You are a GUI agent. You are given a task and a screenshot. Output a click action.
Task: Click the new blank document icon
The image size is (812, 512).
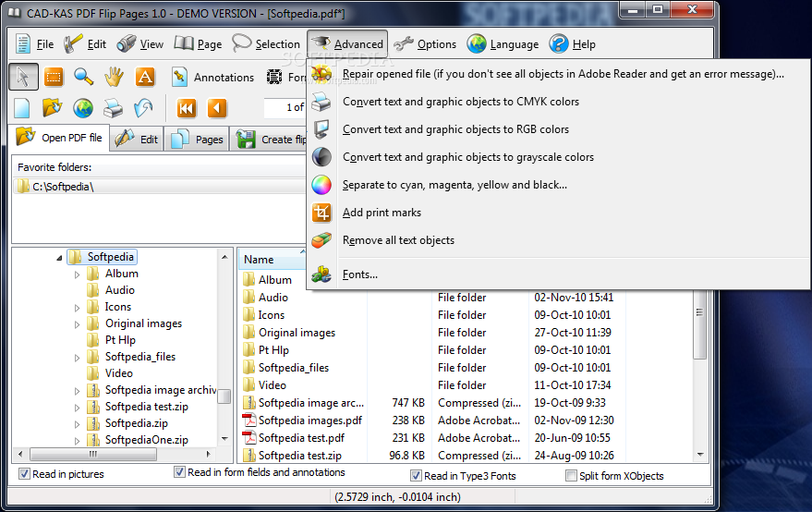pyautogui.click(x=22, y=108)
